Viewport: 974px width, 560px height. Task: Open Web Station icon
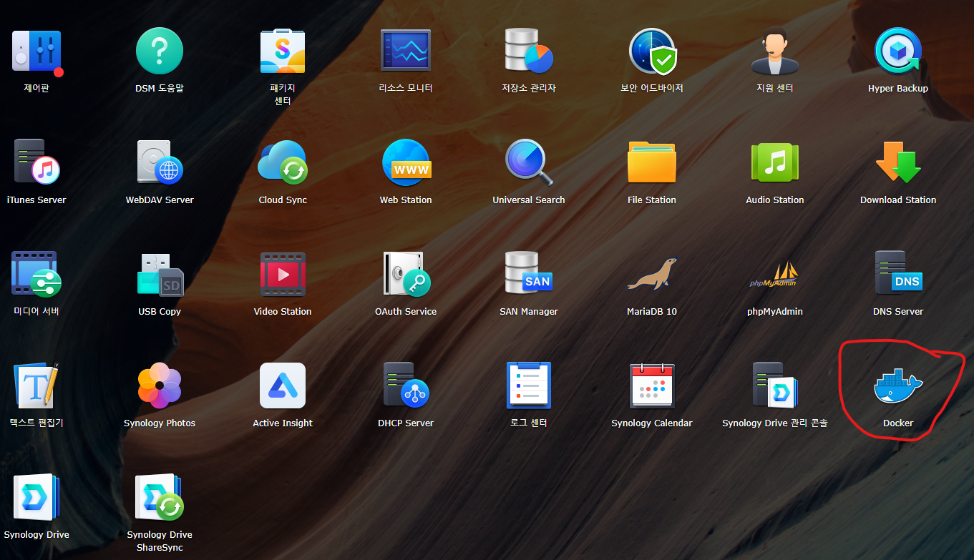tap(406, 162)
